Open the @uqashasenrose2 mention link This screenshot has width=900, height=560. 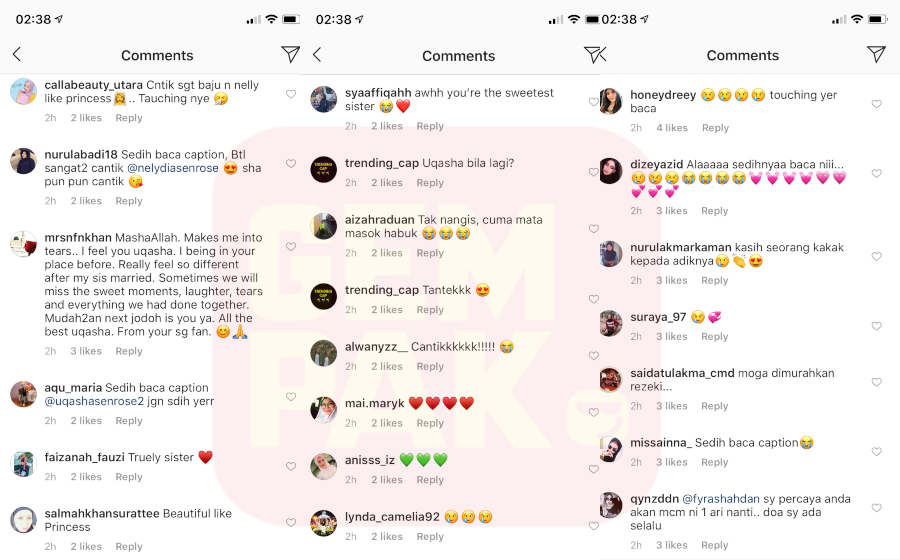tap(94, 401)
